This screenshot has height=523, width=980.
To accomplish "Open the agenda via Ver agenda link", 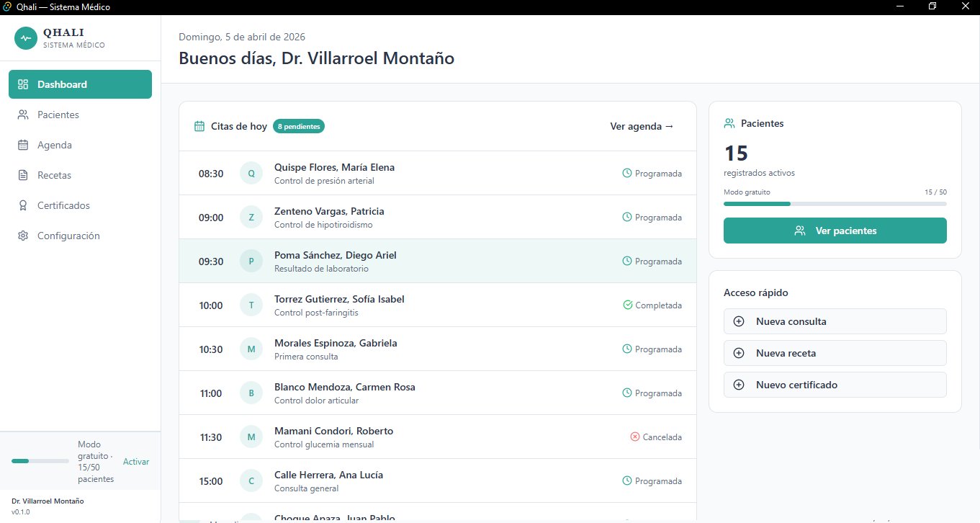I will (640, 126).
